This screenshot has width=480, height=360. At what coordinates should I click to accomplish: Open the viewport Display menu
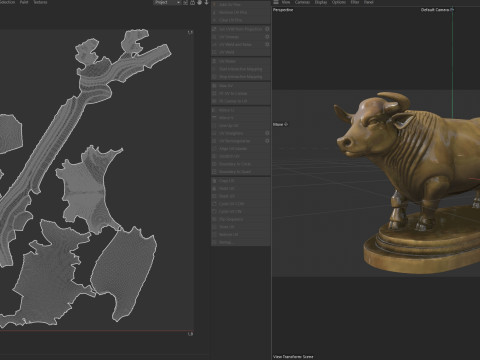click(321, 2)
